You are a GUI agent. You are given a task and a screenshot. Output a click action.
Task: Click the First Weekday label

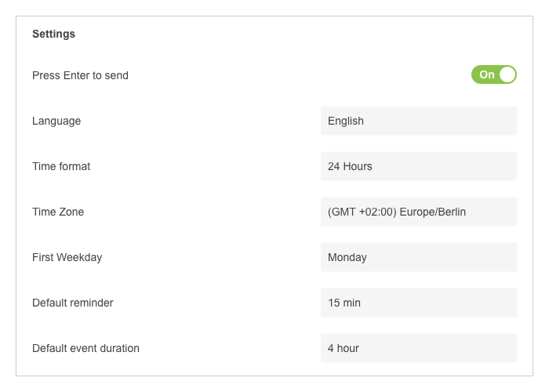point(67,258)
